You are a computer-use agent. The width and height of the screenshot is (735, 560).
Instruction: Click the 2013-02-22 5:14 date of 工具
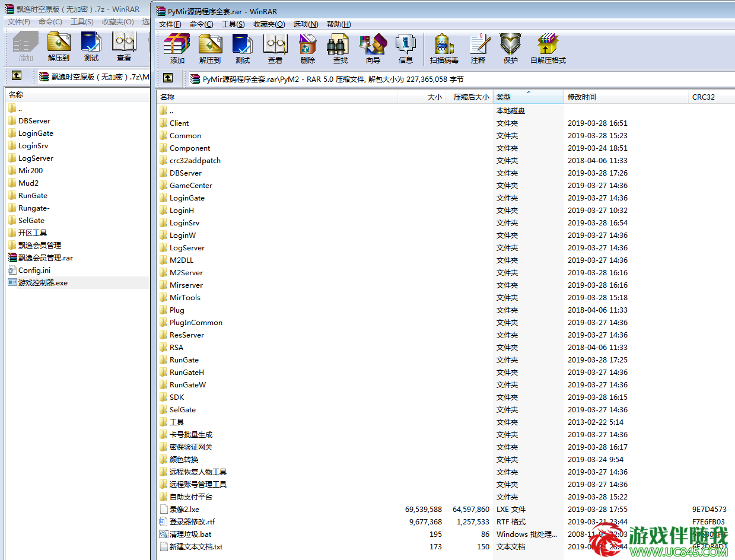click(x=595, y=422)
